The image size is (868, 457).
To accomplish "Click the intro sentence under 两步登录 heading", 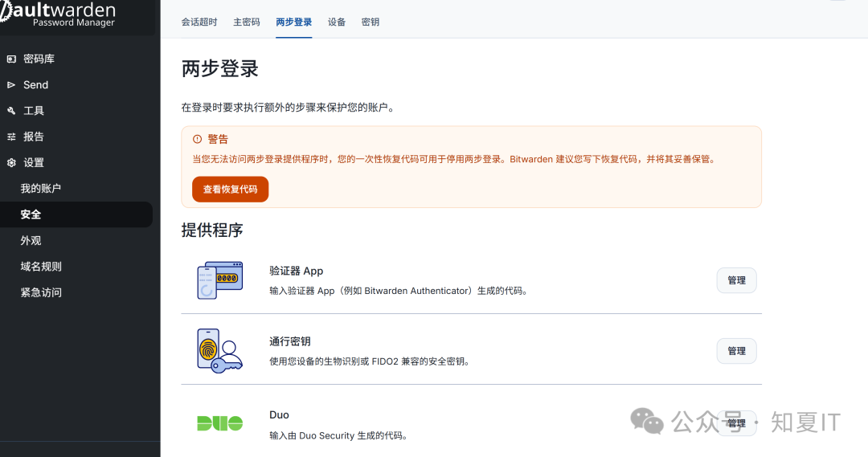I will [x=289, y=108].
